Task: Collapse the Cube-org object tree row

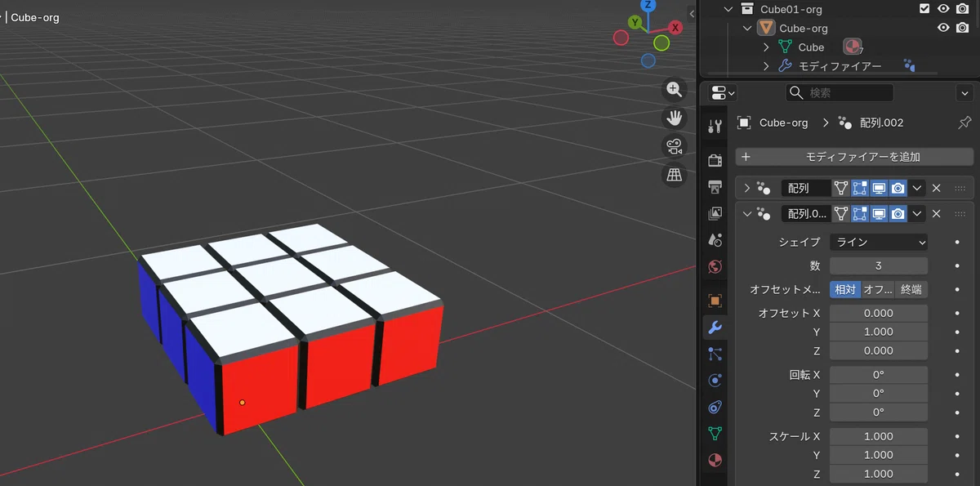Action: pos(747,28)
